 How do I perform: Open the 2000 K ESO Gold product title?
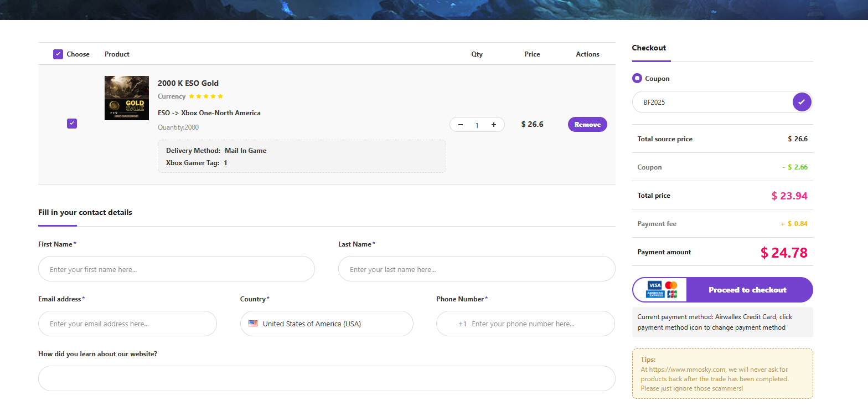[188, 83]
